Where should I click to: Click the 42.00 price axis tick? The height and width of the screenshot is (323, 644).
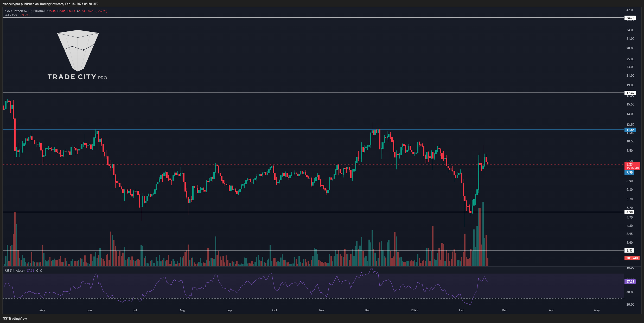[630, 10]
